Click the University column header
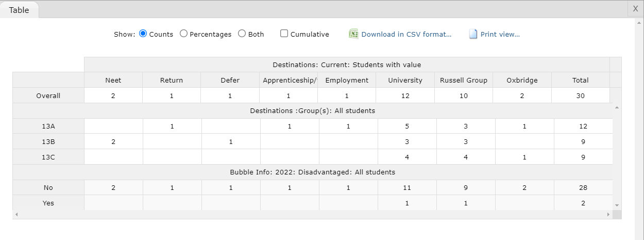Screen dimensions: 644x240 click(x=405, y=80)
